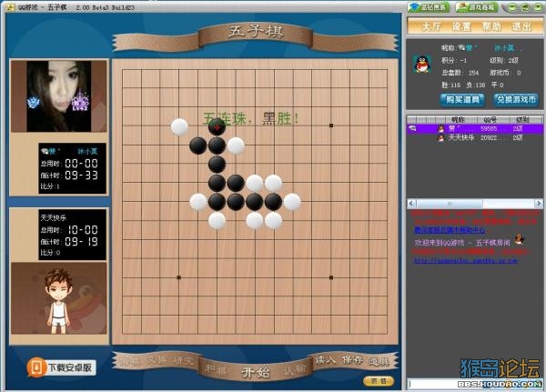Click the 交换 swap button
Viewport: 546px width, 392px height.
157,360
